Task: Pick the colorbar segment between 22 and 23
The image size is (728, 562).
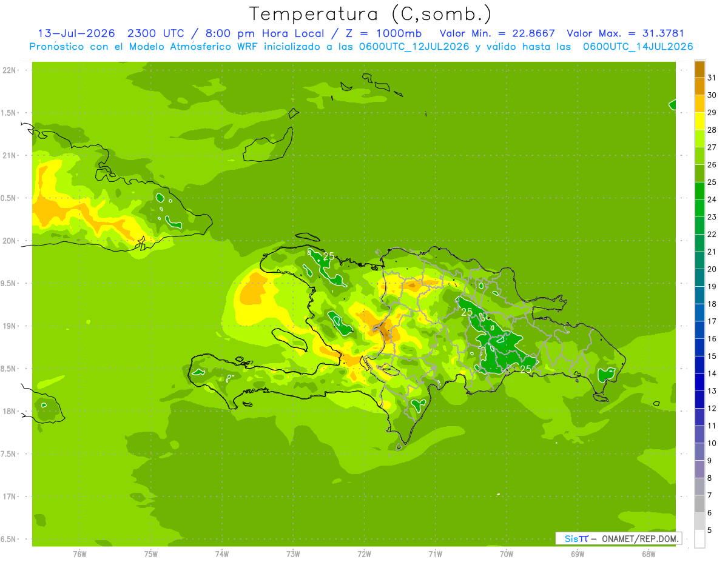Action: point(699,226)
